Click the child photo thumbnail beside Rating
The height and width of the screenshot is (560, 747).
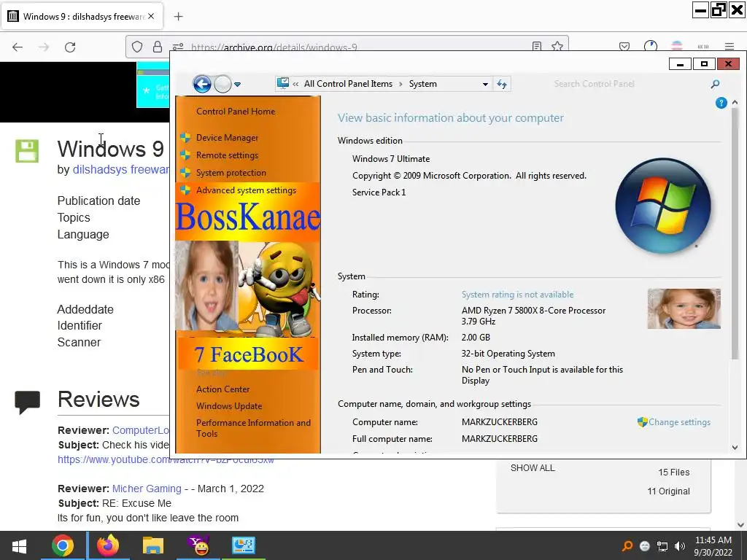[684, 308]
